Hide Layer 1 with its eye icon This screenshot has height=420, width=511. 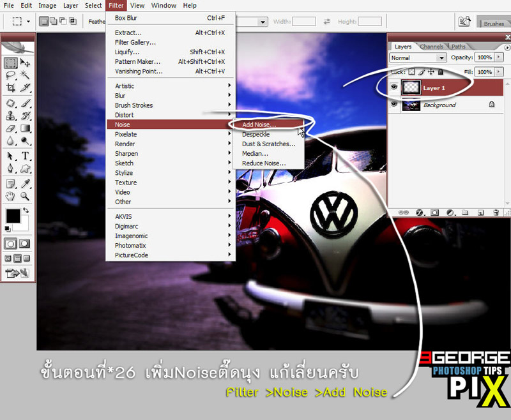coord(394,87)
